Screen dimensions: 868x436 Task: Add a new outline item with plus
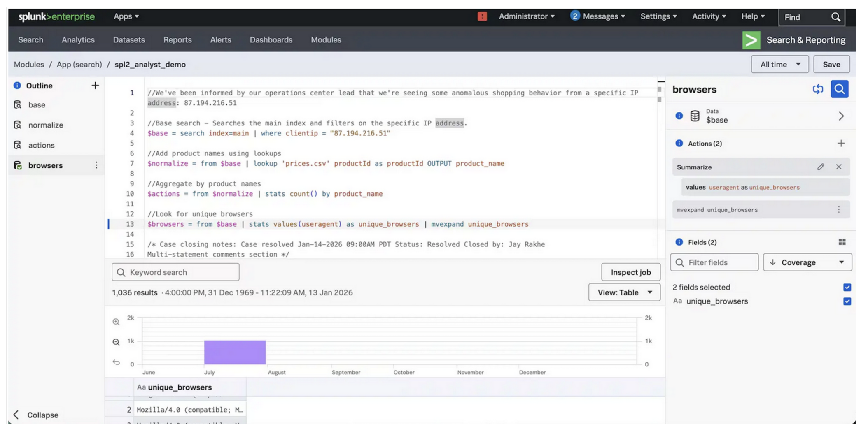(95, 86)
